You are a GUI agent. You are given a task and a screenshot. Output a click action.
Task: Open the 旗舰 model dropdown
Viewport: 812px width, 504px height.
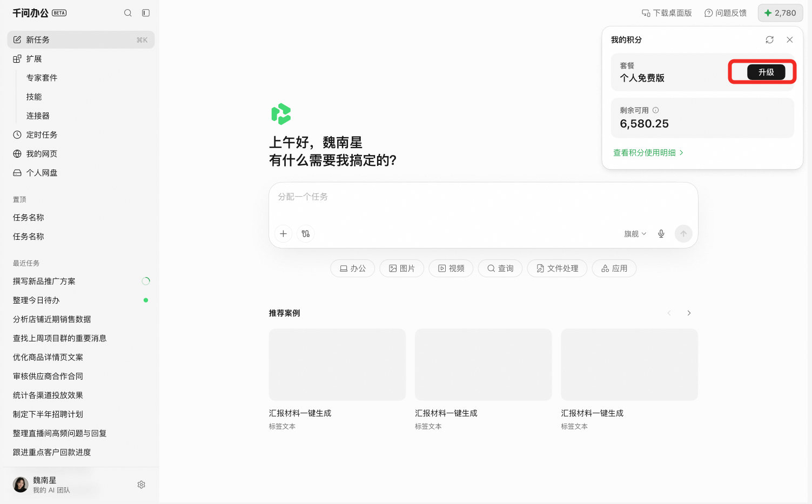tap(635, 233)
